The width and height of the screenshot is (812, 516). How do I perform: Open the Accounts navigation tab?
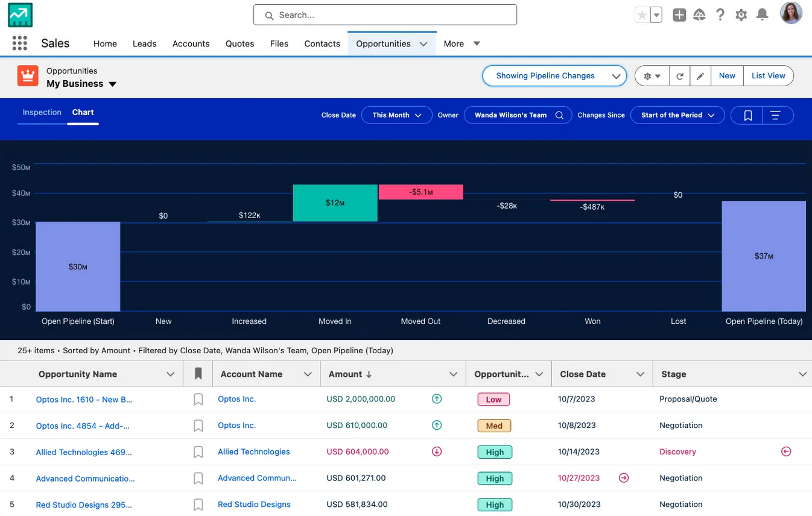(x=191, y=43)
